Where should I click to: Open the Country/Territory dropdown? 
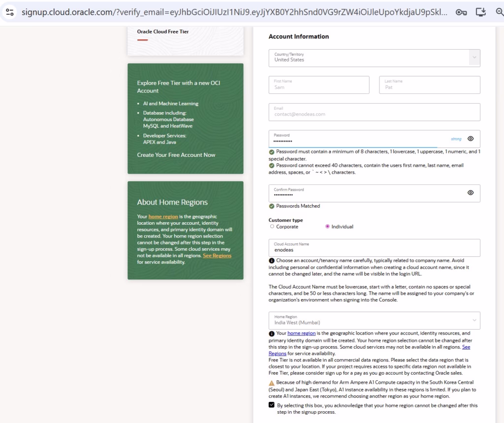(x=474, y=57)
